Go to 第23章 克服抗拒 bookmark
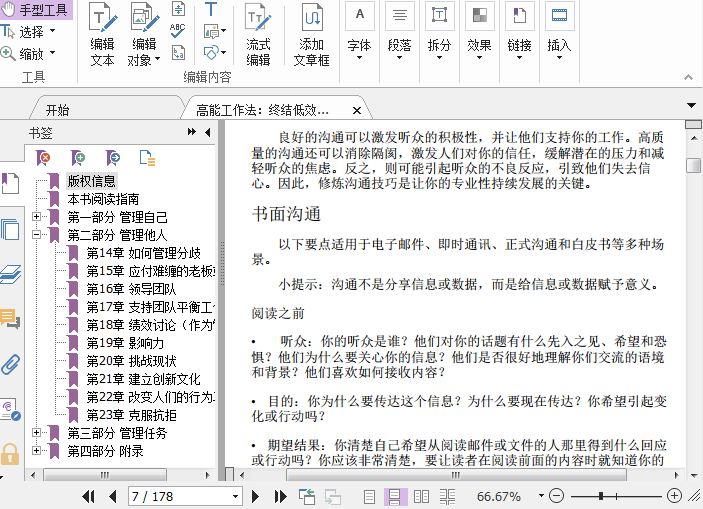703x509 pixels. [131, 415]
